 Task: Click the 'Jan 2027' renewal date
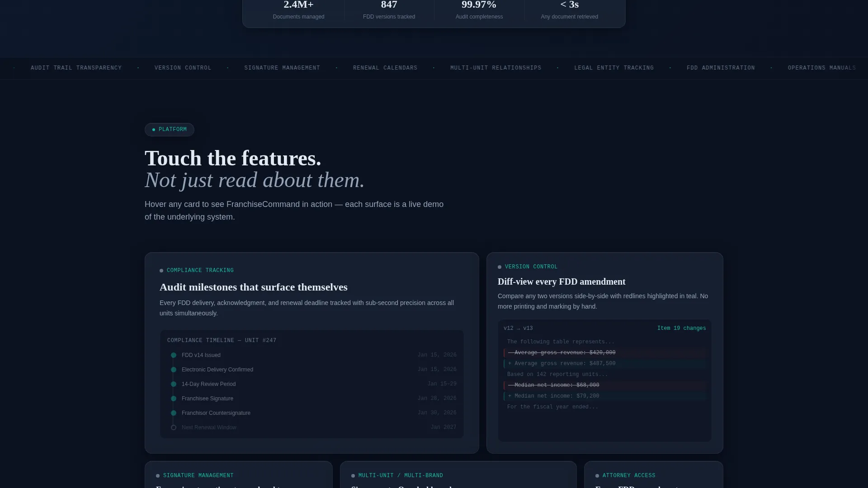tap(443, 427)
